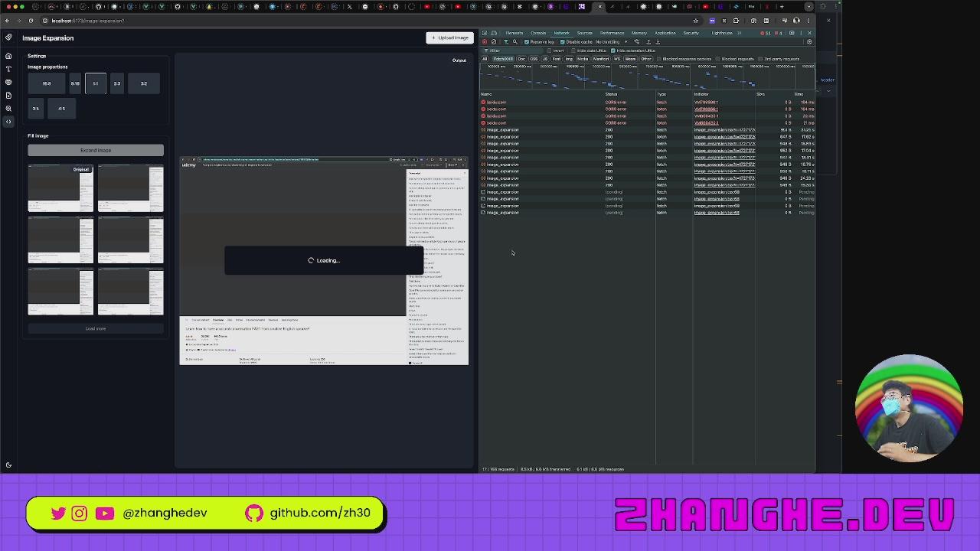Viewport: 980px width, 551px height.
Task: Select the Fetch/XHR request filter
Action: (503, 58)
